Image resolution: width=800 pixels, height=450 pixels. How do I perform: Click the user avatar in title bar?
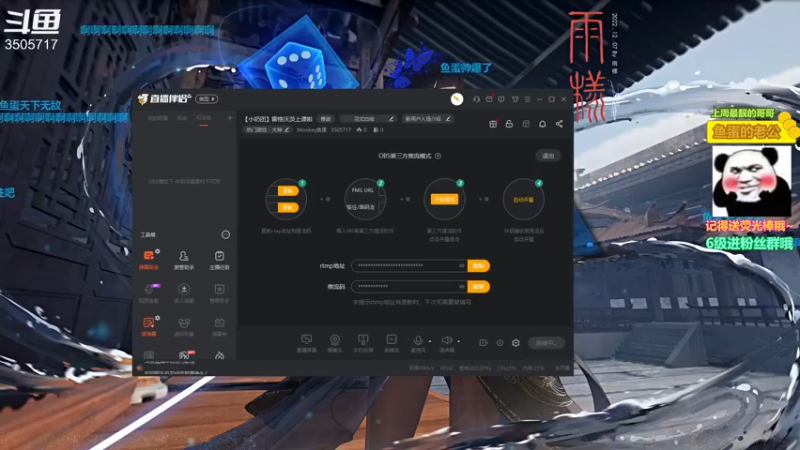(x=457, y=99)
